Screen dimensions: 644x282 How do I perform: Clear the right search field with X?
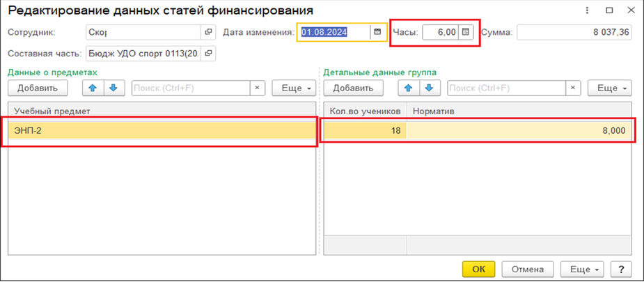(x=572, y=88)
